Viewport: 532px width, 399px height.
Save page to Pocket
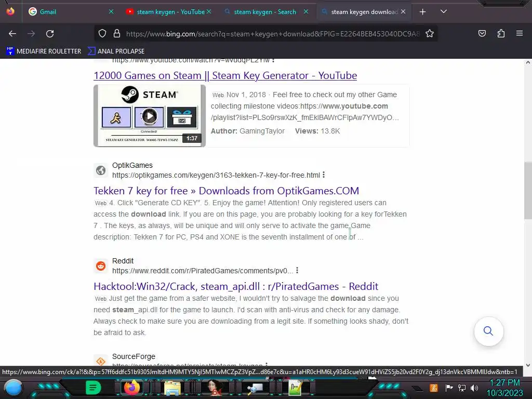(482, 33)
